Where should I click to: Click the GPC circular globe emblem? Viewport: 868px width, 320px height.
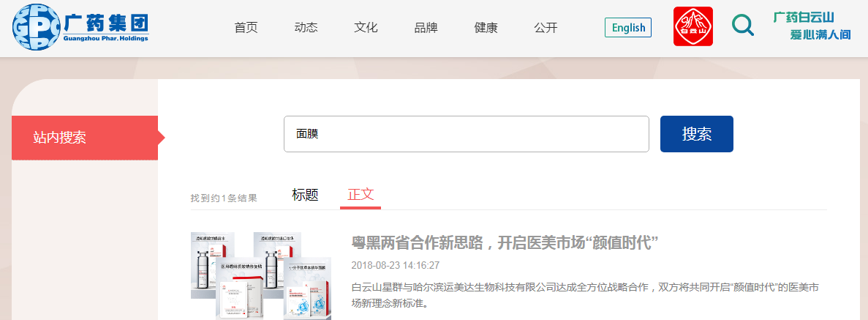(x=35, y=28)
